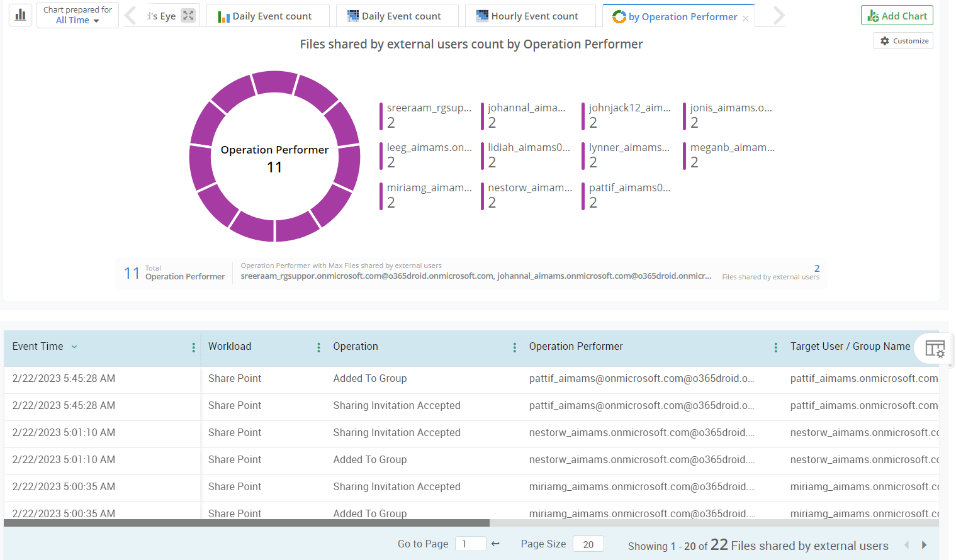Click the sort chevron on the Event Time column
Screen dimensions: 956x560
[x=74, y=346]
